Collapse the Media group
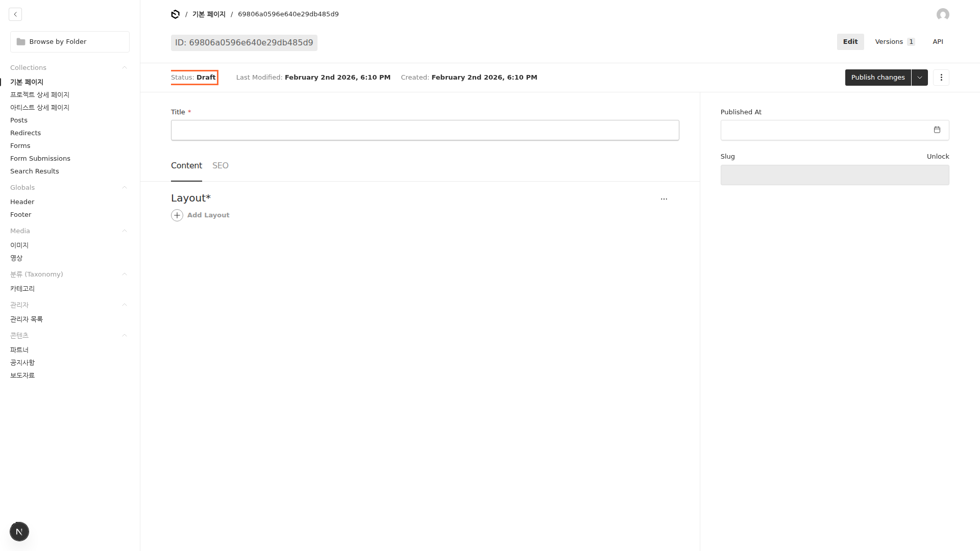This screenshot has height=551, width=980. pyautogui.click(x=124, y=231)
